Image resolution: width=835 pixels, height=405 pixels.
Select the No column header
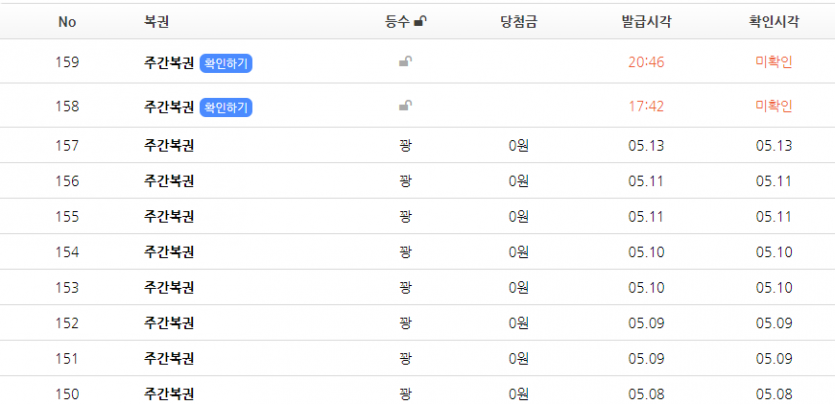(x=67, y=22)
